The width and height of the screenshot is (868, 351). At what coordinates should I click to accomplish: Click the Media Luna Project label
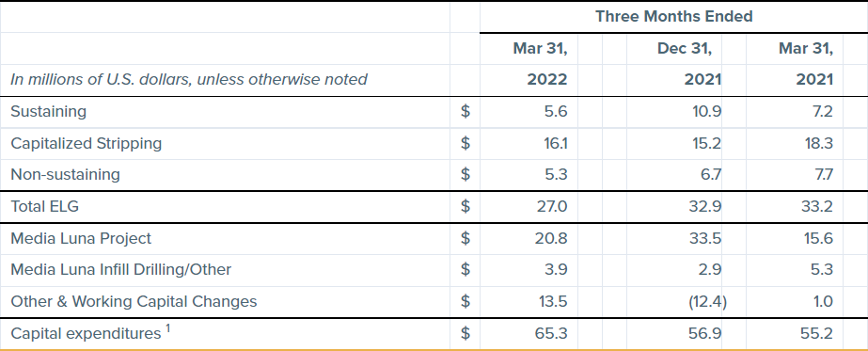click(x=81, y=239)
